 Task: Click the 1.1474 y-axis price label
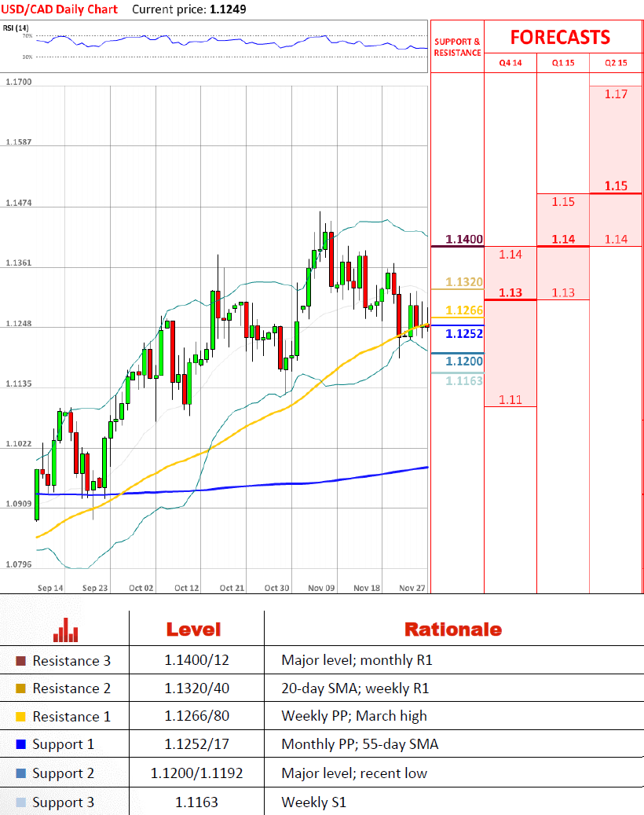pyautogui.click(x=19, y=203)
